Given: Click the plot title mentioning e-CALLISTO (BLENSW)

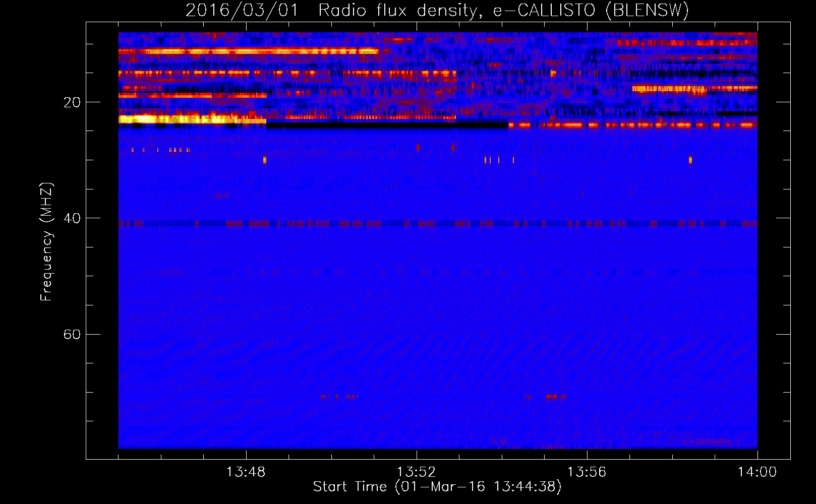Looking at the screenshot, I should point(437,10).
